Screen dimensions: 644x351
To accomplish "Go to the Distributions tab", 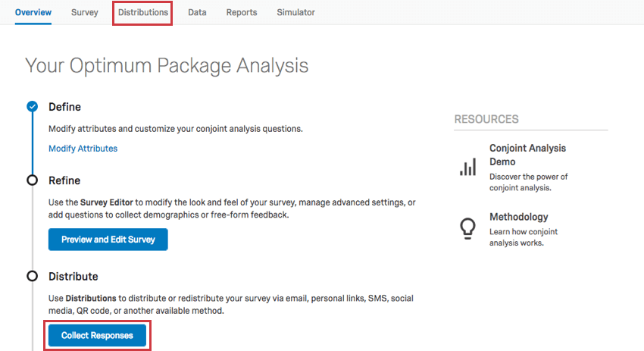I will (142, 13).
